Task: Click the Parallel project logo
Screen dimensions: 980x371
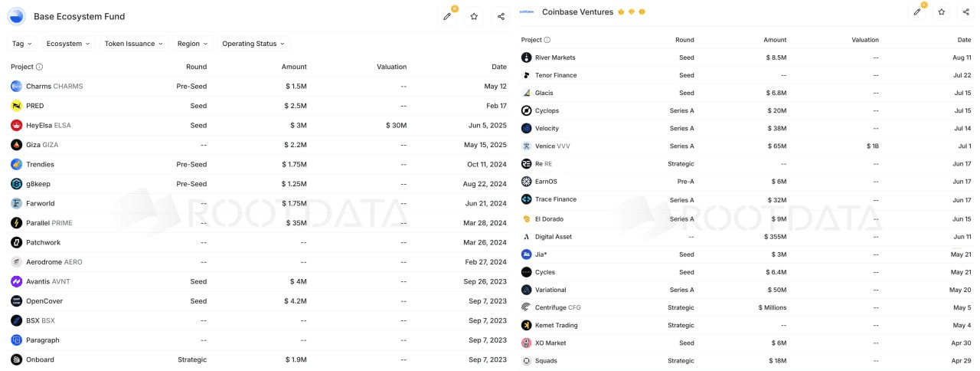Action: [x=17, y=223]
